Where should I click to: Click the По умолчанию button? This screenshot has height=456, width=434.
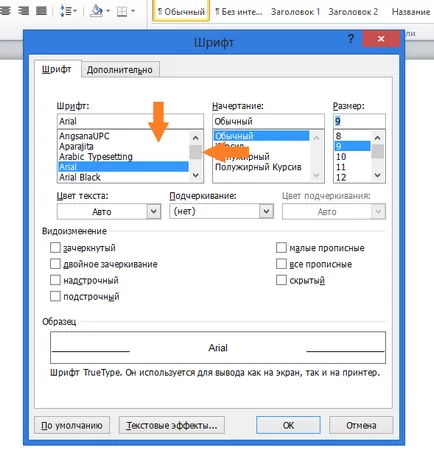coord(72,425)
